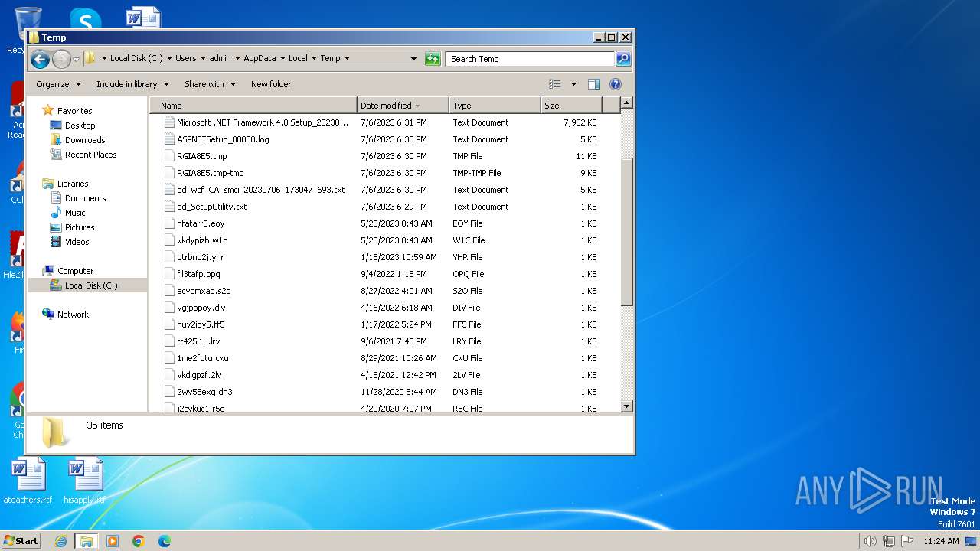
Task: Select Libraries node in navigation pane
Action: (x=73, y=184)
